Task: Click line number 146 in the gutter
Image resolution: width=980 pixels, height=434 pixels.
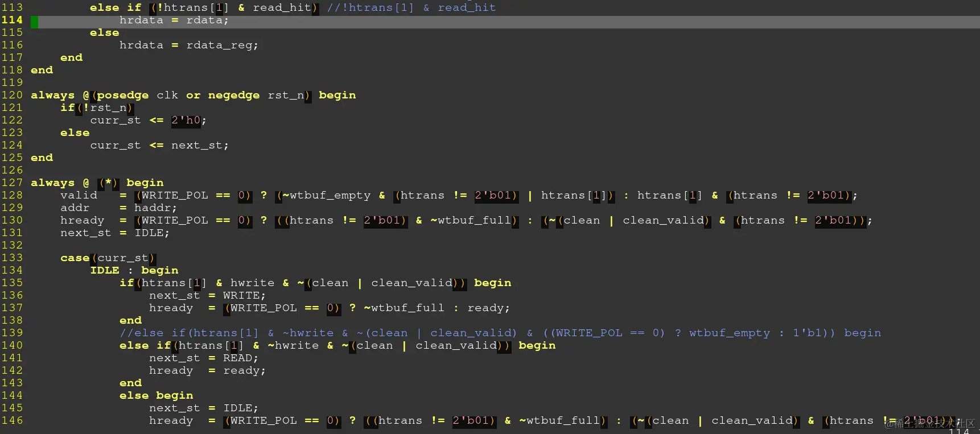Action: pyautogui.click(x=12, y=420)
